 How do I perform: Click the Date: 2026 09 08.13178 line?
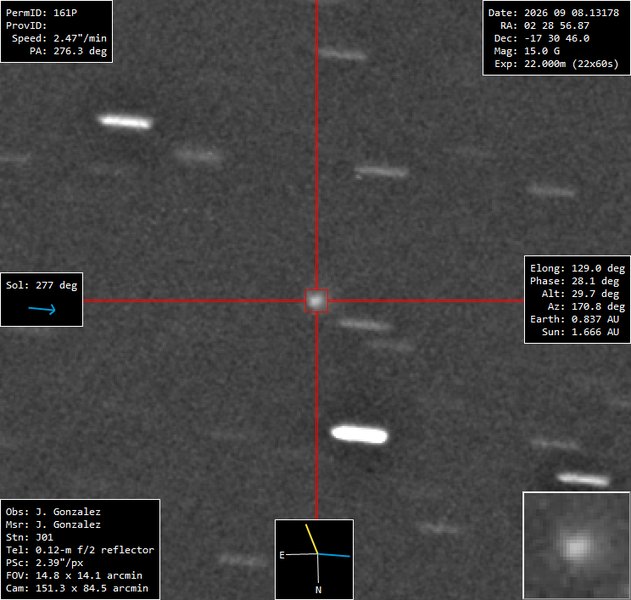pos(553,12)
